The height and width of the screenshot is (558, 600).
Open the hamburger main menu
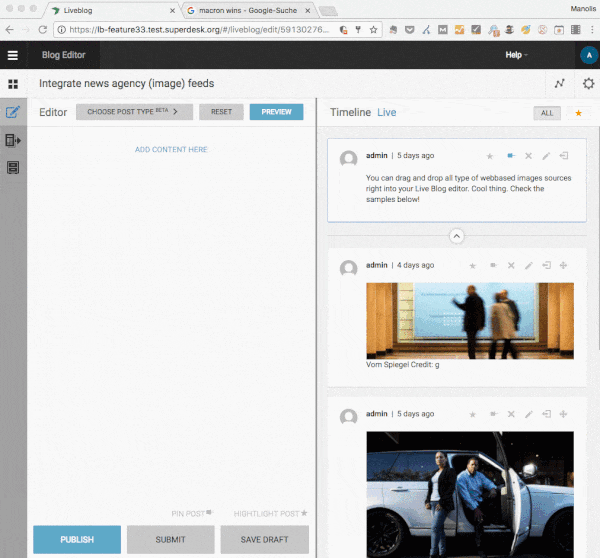tap(13, 55)
